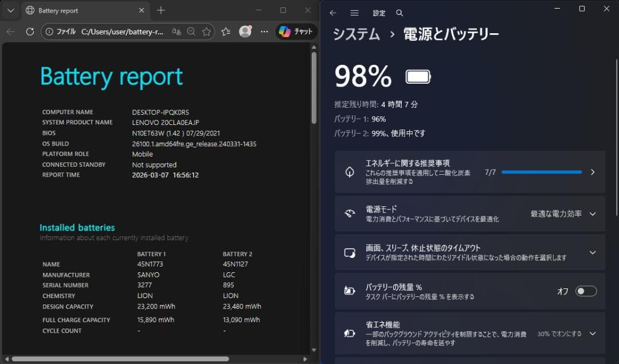The height and width of the screenshot is (364, 619).
Task: Add page to favorites star
Action: point(206,32)
